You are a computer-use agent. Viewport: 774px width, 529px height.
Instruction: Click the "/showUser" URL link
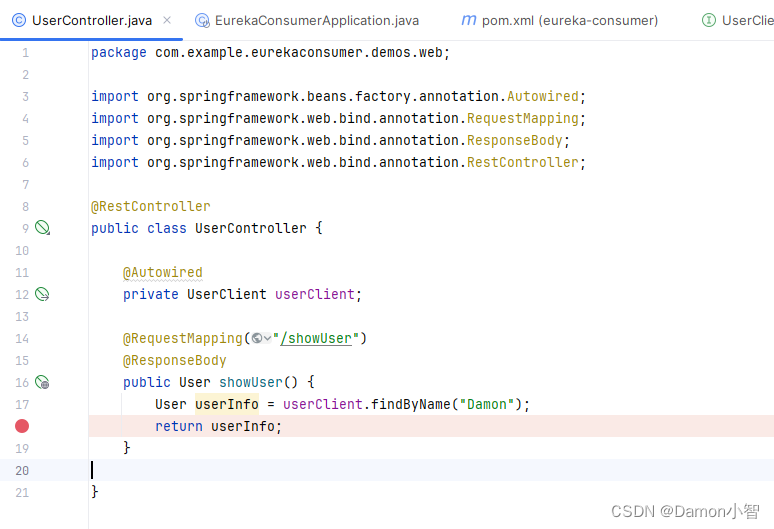[316, 339]
